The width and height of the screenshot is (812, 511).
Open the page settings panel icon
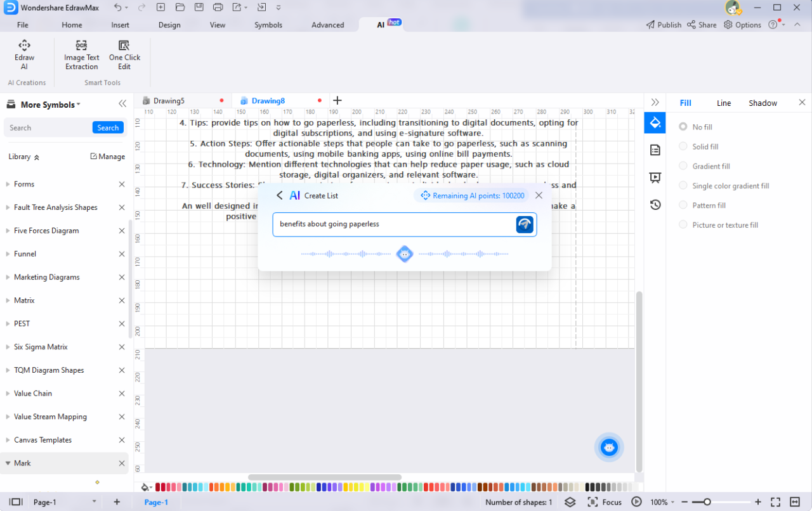(655, 150)
